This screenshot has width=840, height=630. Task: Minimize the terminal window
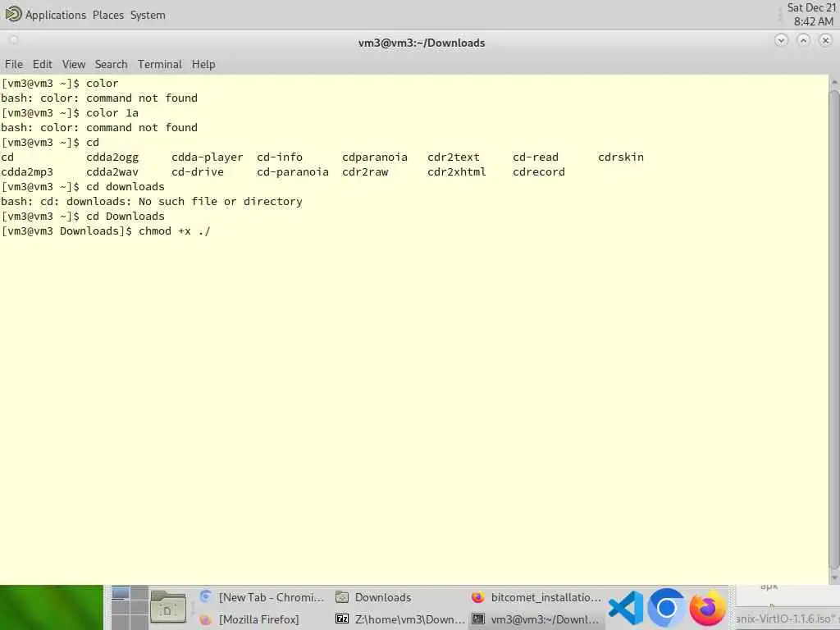point(781,41)
